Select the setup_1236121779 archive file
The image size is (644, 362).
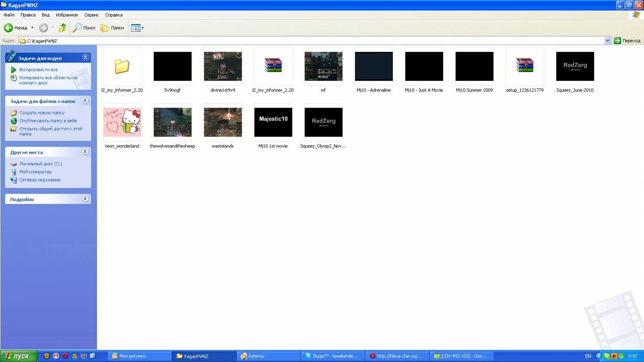tap(525, 67)
